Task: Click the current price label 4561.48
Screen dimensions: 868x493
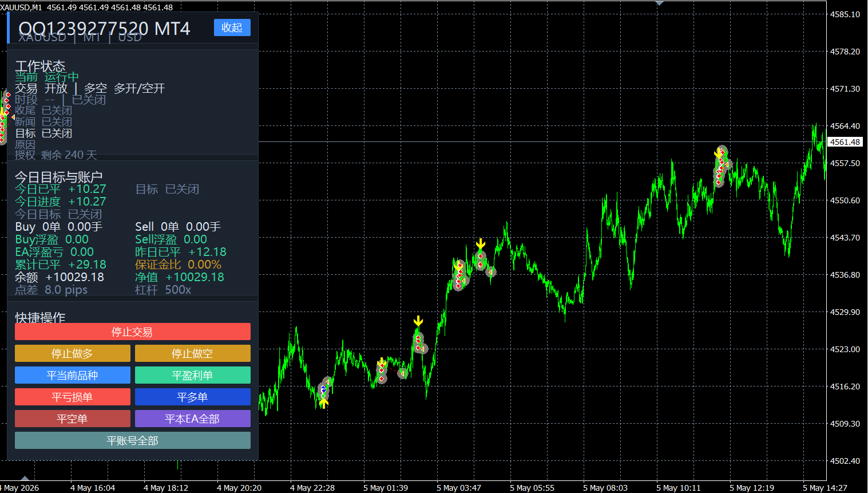Action: click(845, 142)
